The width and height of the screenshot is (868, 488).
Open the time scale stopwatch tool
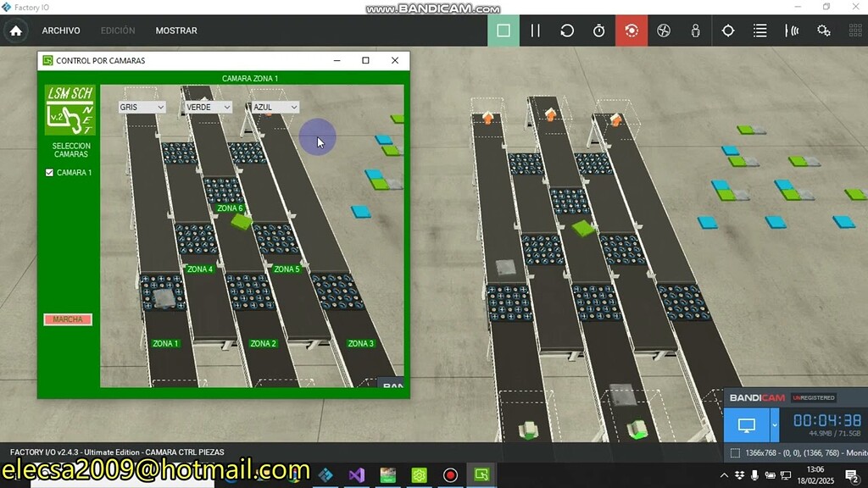coord(598,30)
